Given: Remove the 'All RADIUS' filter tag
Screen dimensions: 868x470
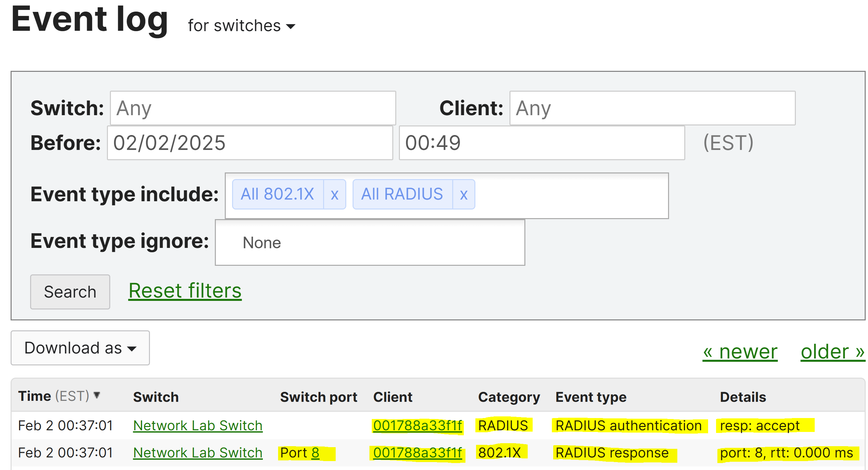Looking at the screenshot, I should click(x=464, y=194).
